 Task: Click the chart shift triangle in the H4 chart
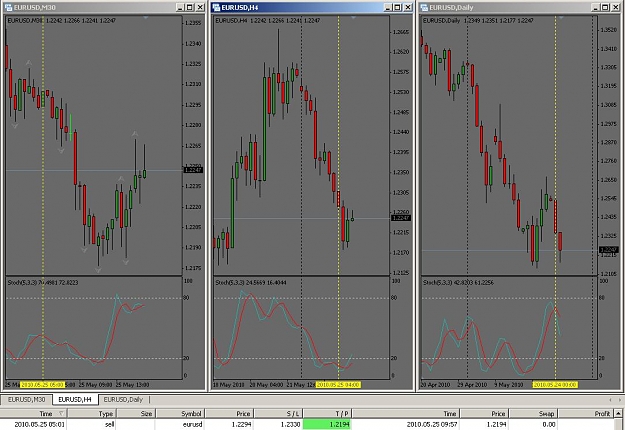(354, 18)
